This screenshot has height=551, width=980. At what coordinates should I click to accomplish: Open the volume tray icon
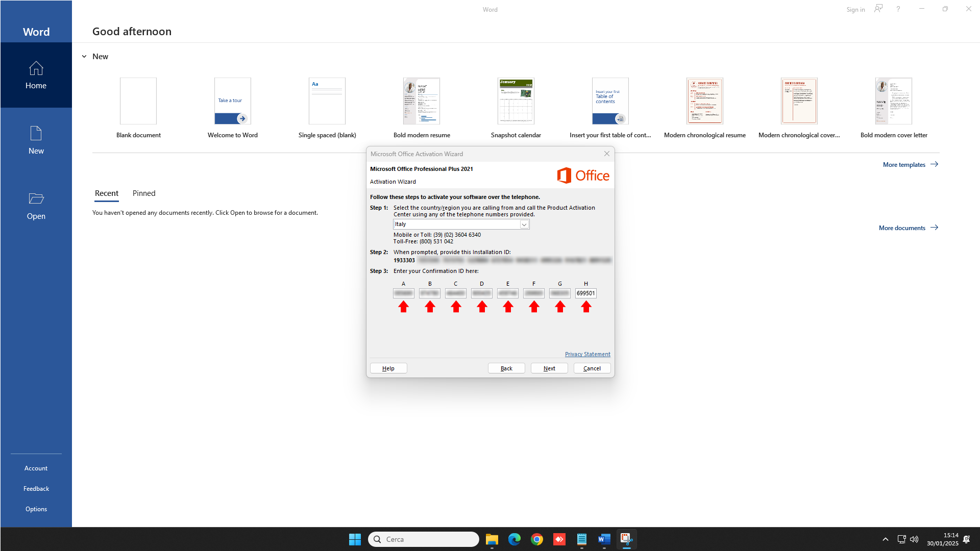click(914, 539)
